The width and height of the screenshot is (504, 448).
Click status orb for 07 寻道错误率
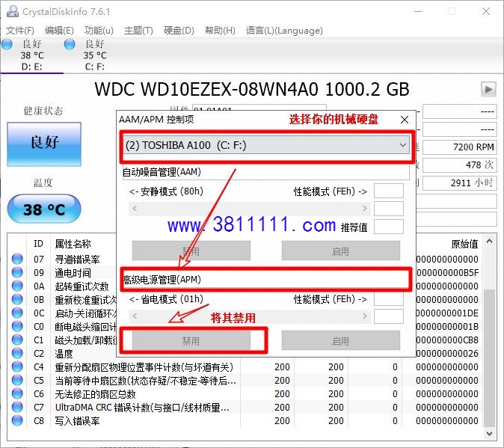click(x=17, y=259)
